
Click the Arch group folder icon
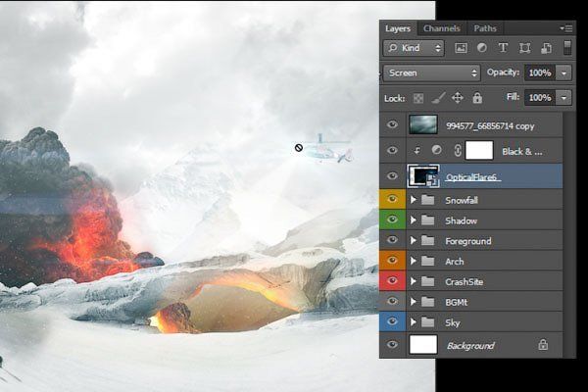pyautogui.click(x=428, y=261)
